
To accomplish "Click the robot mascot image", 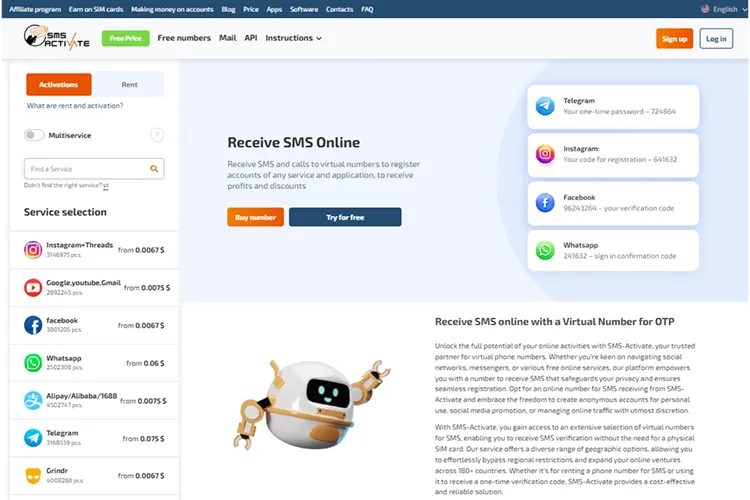I will pos(312,405).
